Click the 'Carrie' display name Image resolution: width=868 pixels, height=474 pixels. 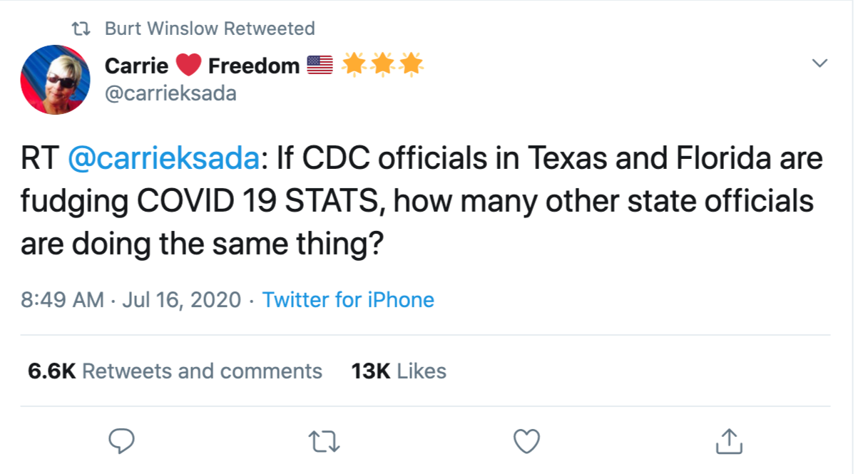136,66
